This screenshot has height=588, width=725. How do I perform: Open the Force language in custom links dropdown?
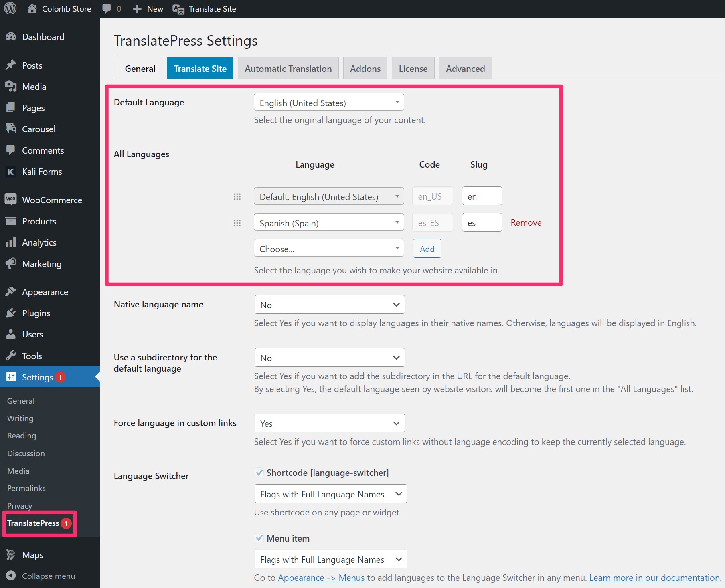pyautogui.click(x=330, y=423)
